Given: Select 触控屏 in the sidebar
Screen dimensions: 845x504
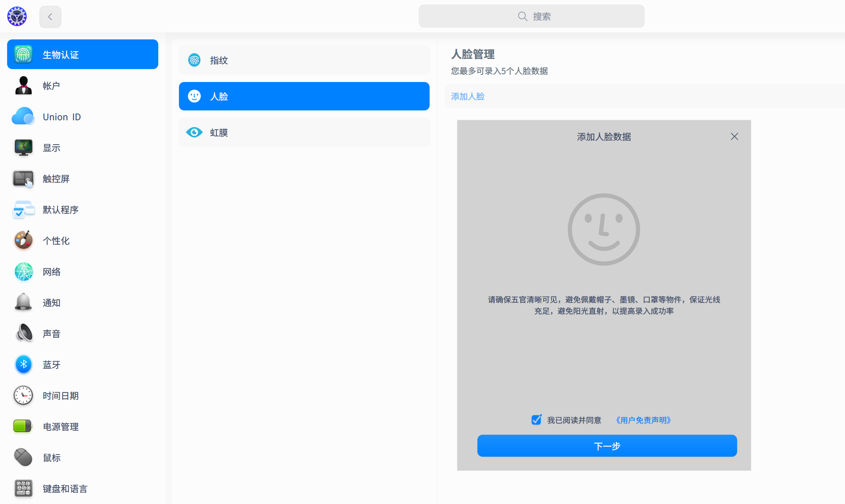Looking at the screenshot, I should pyautogui.click(x=23, y=178).
